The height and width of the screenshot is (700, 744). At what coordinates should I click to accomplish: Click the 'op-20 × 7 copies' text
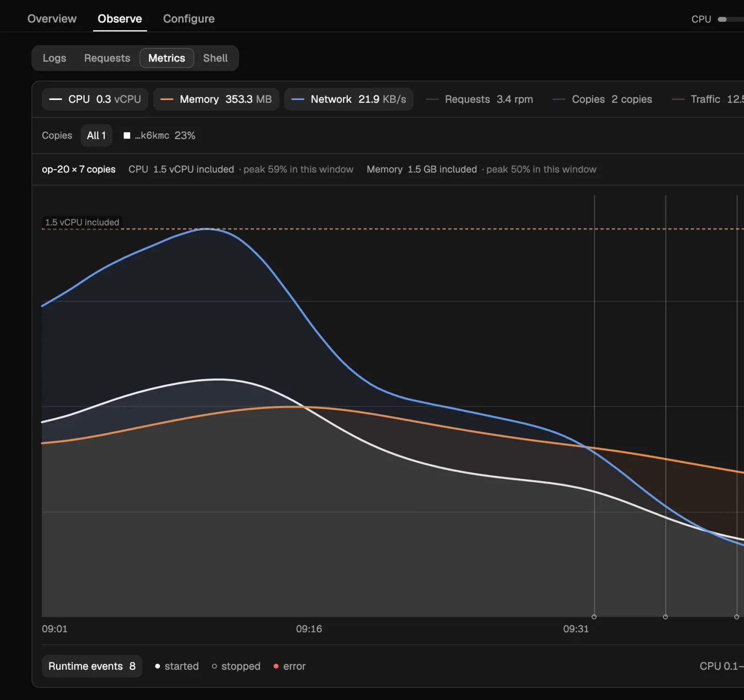pyautogui.click(x=79, y=169)
